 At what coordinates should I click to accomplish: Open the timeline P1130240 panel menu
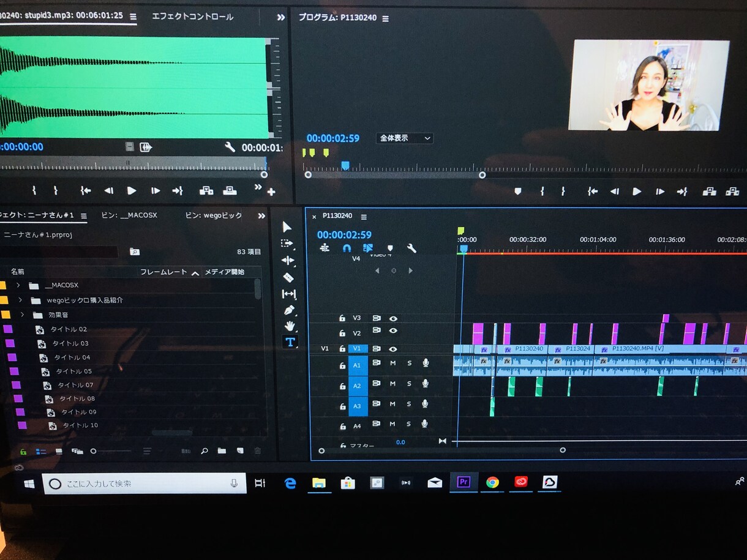tap(364, 217)
